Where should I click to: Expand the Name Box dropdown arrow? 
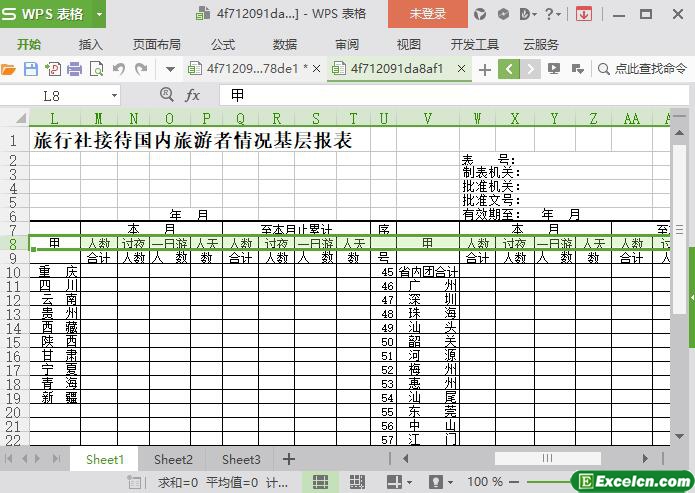point(114,95)
